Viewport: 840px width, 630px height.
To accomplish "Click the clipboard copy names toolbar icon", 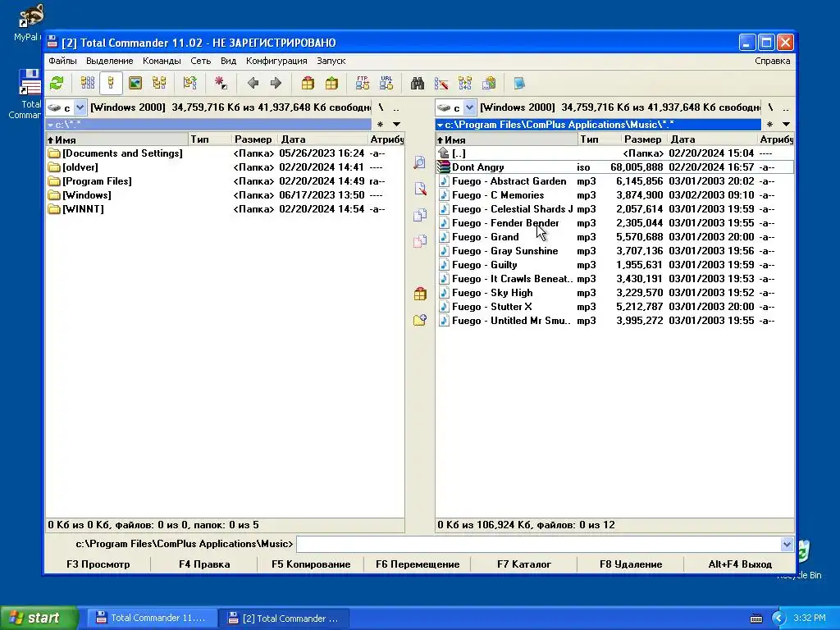I will (x=489, y=83).
